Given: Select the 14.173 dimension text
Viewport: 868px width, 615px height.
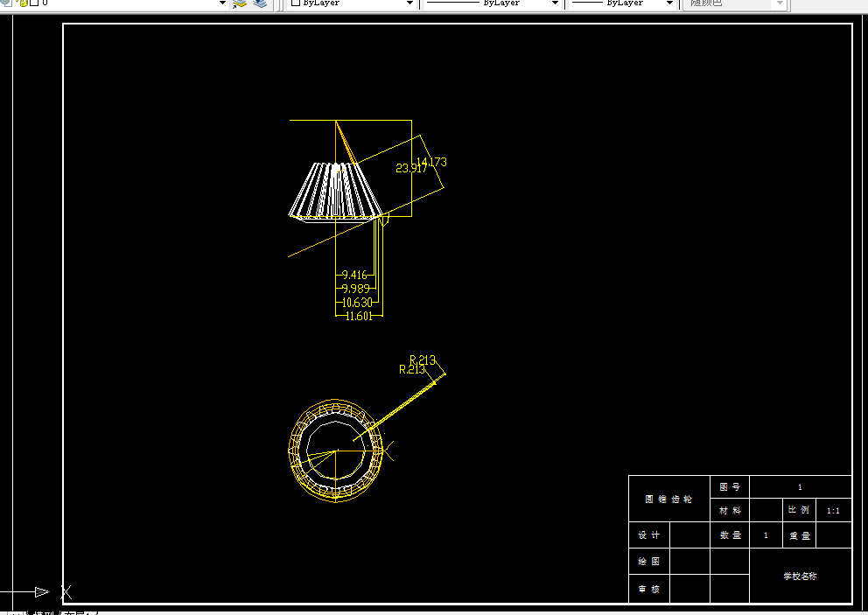Looking at the screenshot, I should (x=431, y=162).
